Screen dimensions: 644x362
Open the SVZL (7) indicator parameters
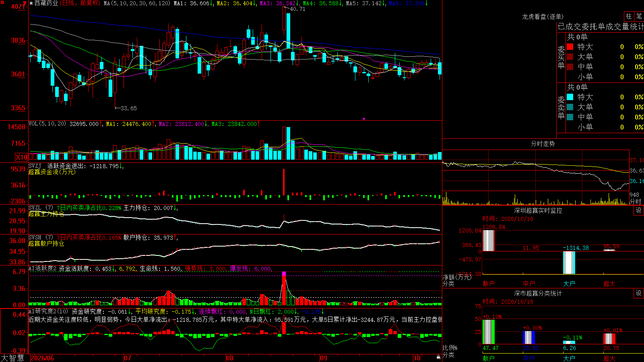(41, 208)
